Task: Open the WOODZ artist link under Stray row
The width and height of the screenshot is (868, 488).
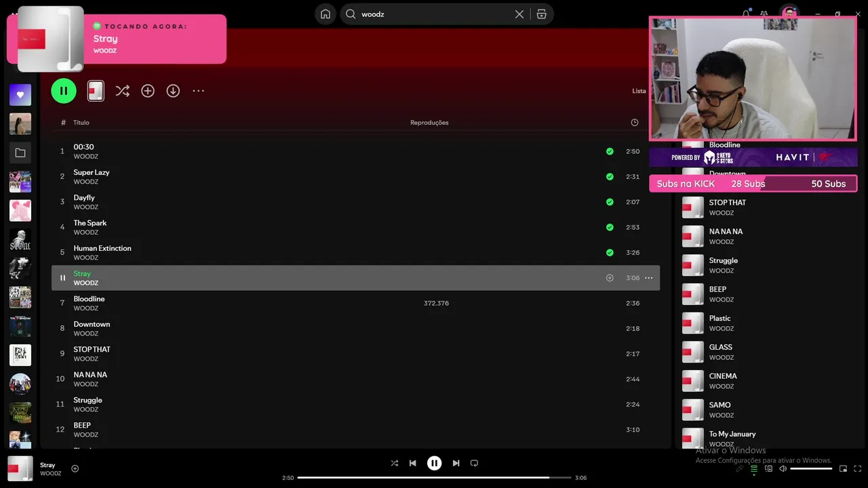Action: [86, 283]
